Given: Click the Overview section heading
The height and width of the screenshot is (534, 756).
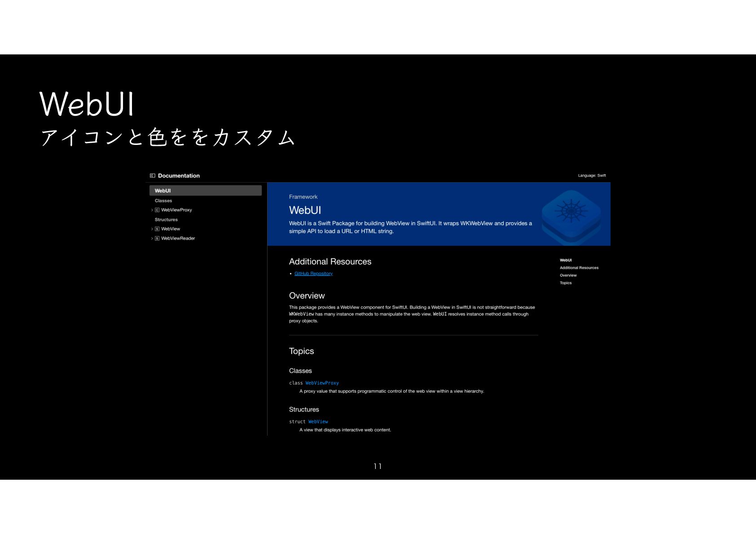Looking at the screenshot, I should (307, 296).
